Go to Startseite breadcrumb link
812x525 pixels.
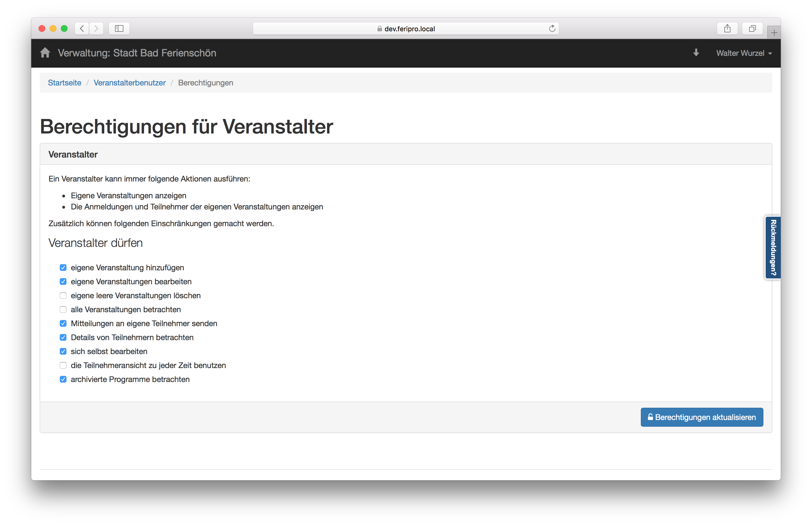65,83
